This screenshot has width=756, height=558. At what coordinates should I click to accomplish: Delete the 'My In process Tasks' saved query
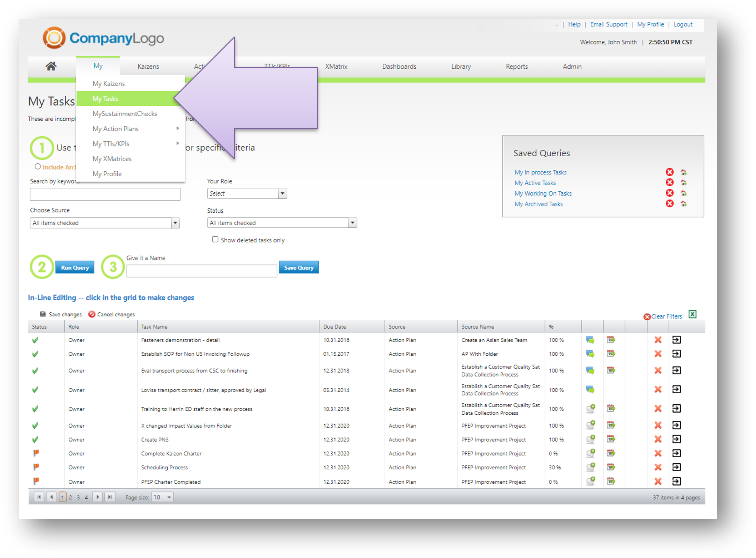[x=670, y=172]
